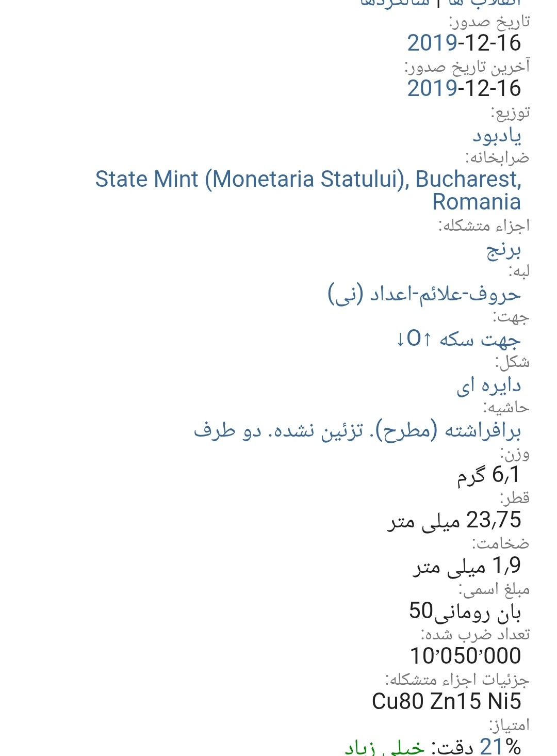Tap the ضرابخانه field label

coord(497,157)
